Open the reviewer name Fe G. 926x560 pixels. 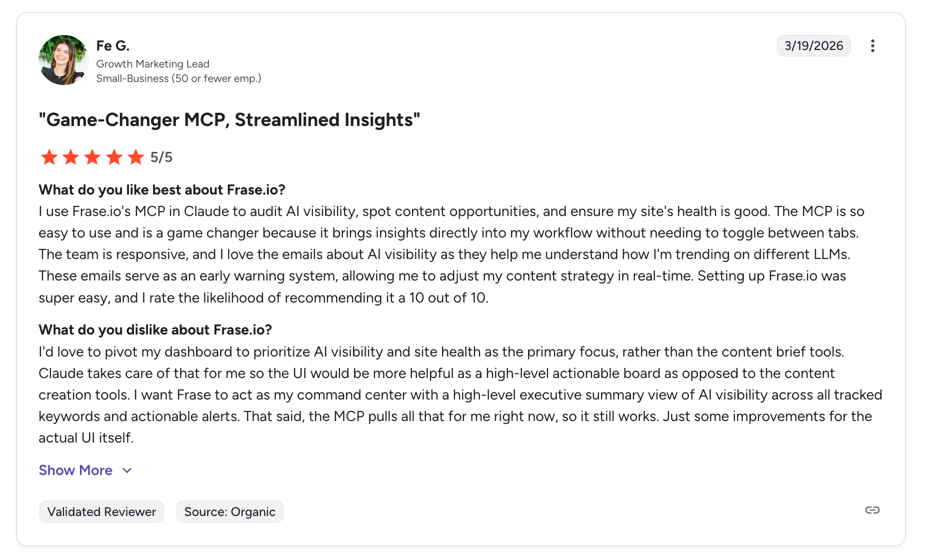click(x=113, y=45)
